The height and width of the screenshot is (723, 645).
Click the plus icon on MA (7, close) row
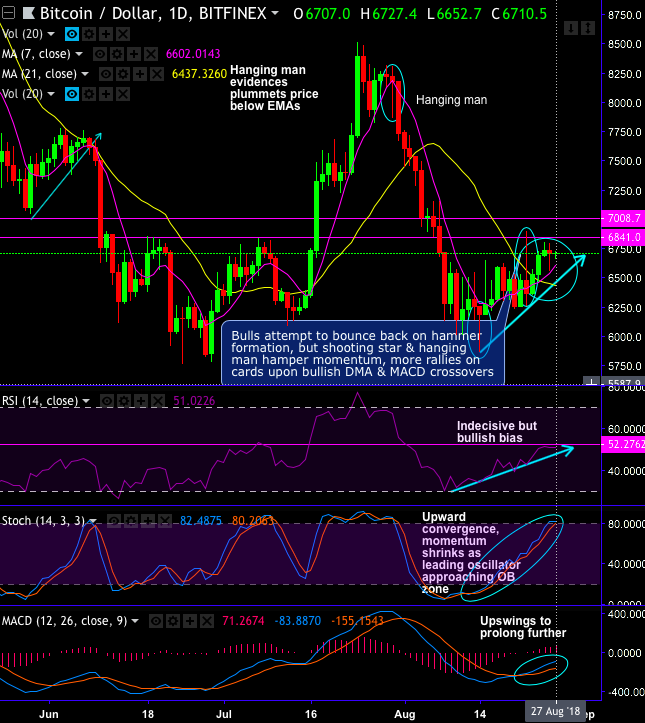click(x=134, y=54)
